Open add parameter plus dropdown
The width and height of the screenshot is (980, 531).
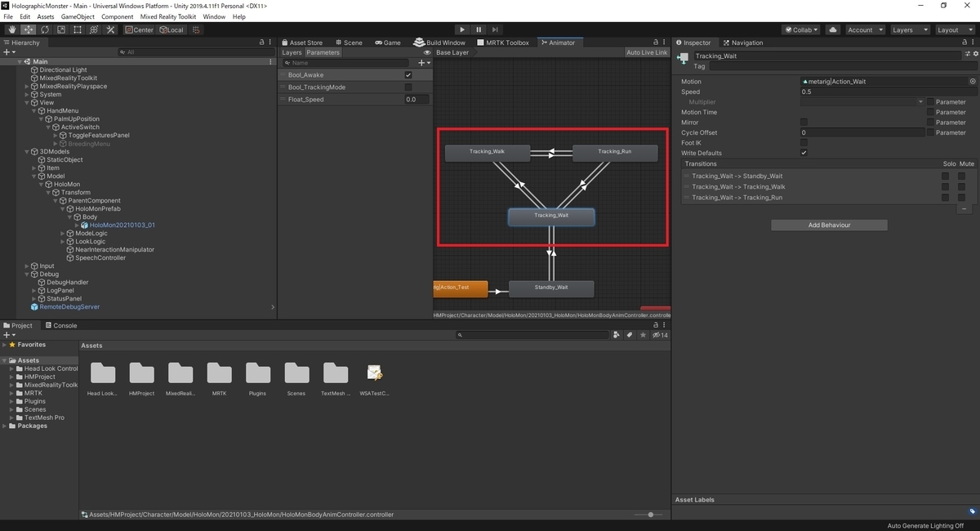pyautogui.click(x=424, y=63)
